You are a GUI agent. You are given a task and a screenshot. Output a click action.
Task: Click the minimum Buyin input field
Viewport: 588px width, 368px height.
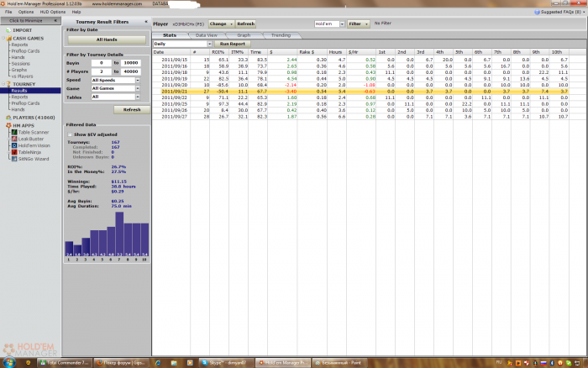101,63
